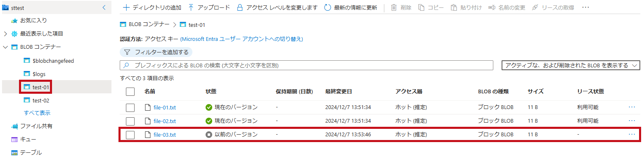The image size is (644, 159).
Task: Click the アップロード upload arrow icon
Action: coord(191,7)
